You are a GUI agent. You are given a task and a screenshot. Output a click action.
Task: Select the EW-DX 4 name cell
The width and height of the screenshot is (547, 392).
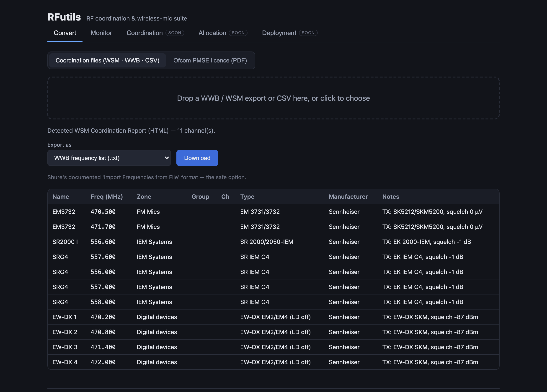65,362
